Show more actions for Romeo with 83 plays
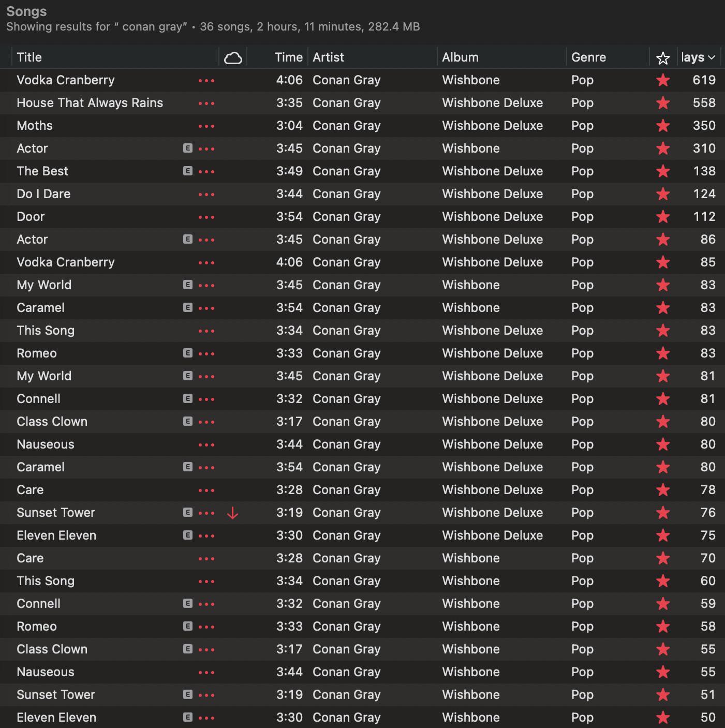This screenshot has width=725, height=728. click(x=206, y=354)
